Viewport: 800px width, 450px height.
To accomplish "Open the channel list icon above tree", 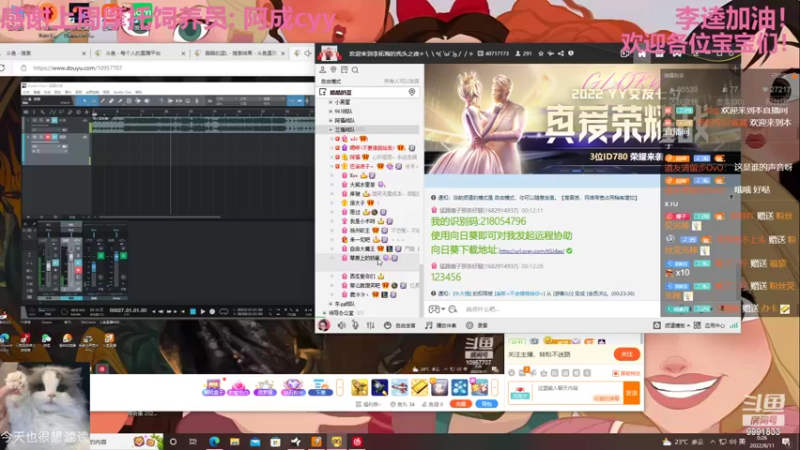I will pos(344,70).
